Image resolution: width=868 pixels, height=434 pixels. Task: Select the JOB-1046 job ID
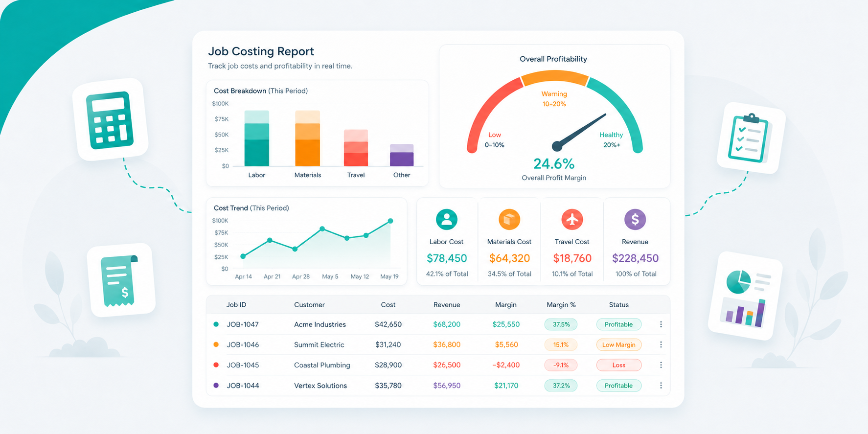[243, 345]
